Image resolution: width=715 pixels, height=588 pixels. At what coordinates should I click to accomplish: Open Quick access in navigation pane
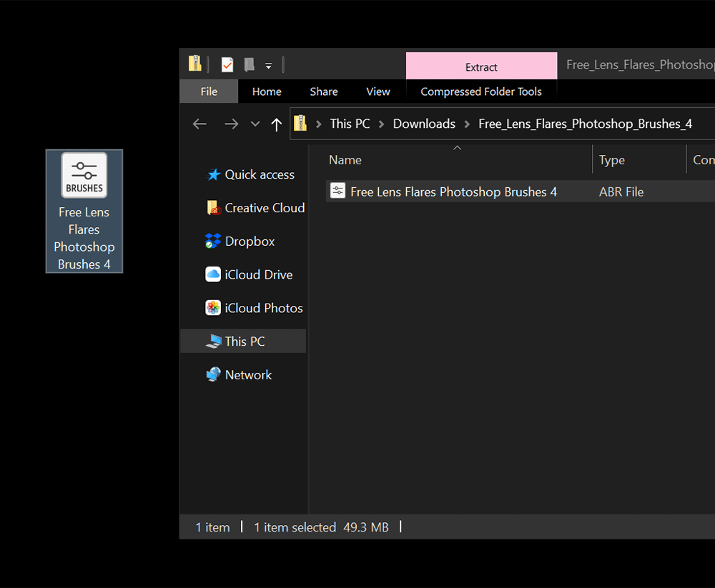tap(260, 174)
